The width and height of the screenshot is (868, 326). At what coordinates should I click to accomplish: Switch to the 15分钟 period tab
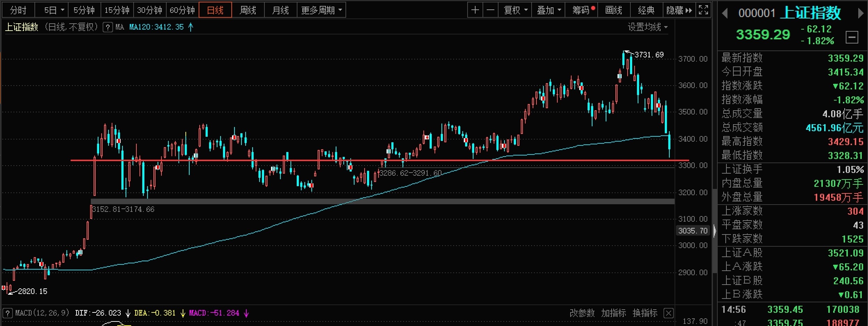pyautogui.click(x=117, y=10)
